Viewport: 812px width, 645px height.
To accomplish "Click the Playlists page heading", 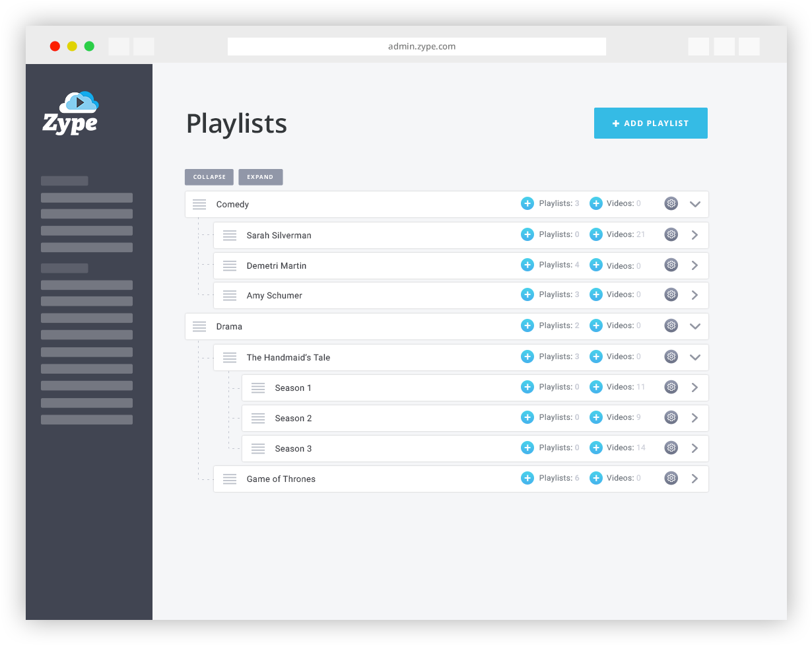I will coord(236,123).
